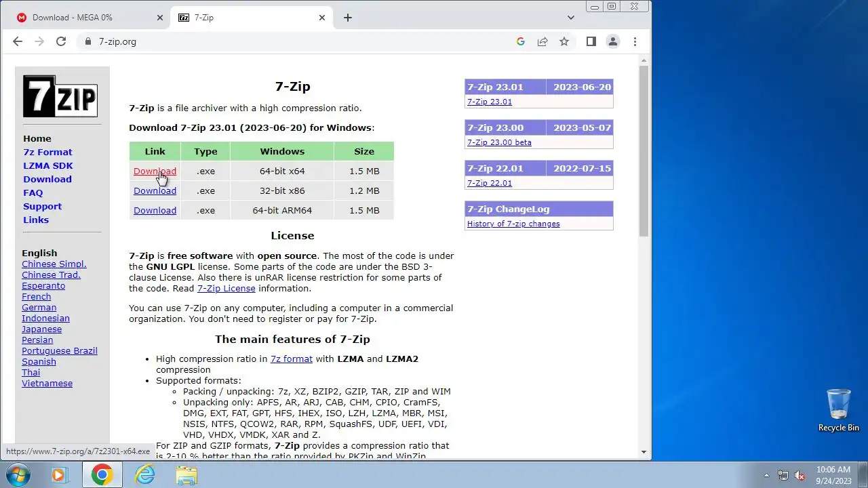Switch language to Portuguese Brazil
Screen dimensions: 868x488
(60, 350)
